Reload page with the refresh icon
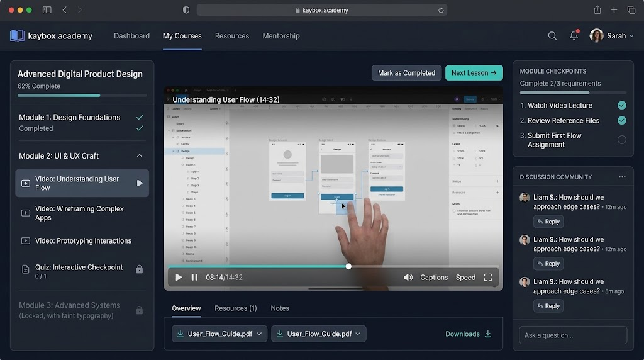Image resolution: width=644 pixels, height=360 pixels. click(x=441, y=10)
